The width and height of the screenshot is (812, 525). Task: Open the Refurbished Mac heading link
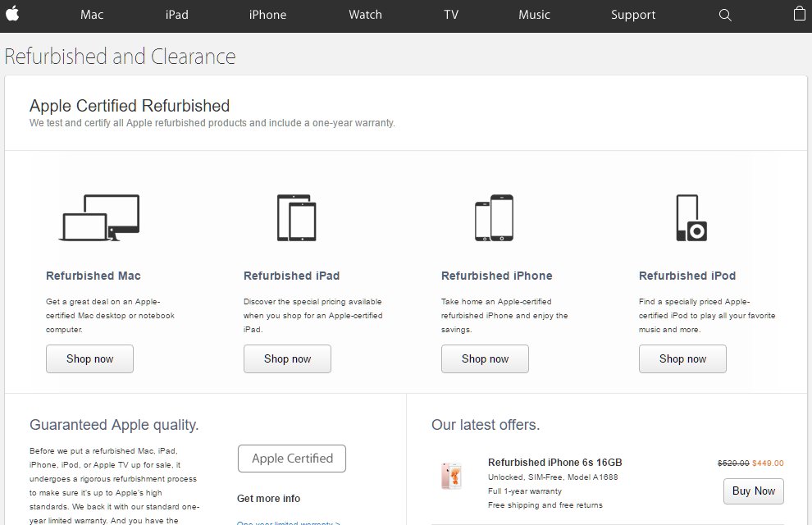click(94, 276)
